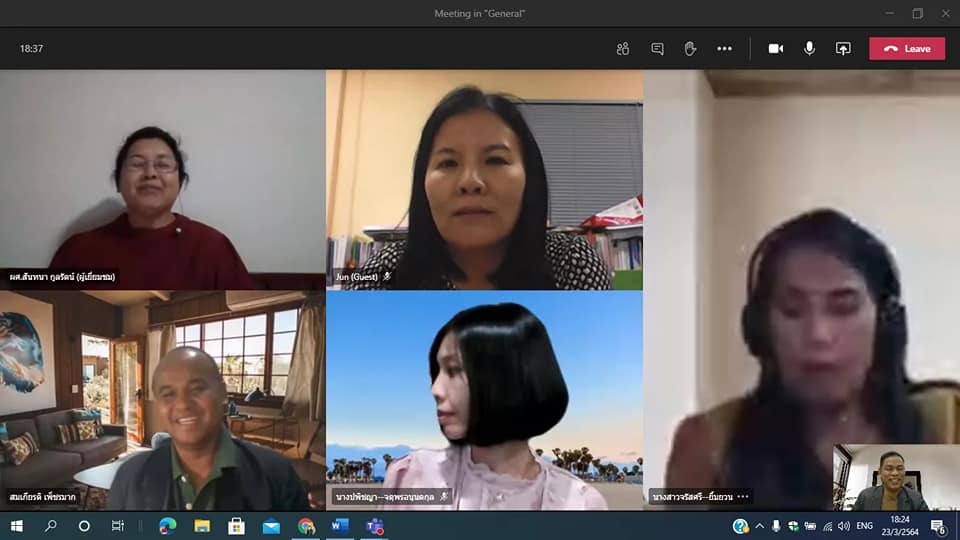This screenshot has height=540, width=960.
Task: Launch Microsoft Edge from the taskbar
Action: (167, 526)
